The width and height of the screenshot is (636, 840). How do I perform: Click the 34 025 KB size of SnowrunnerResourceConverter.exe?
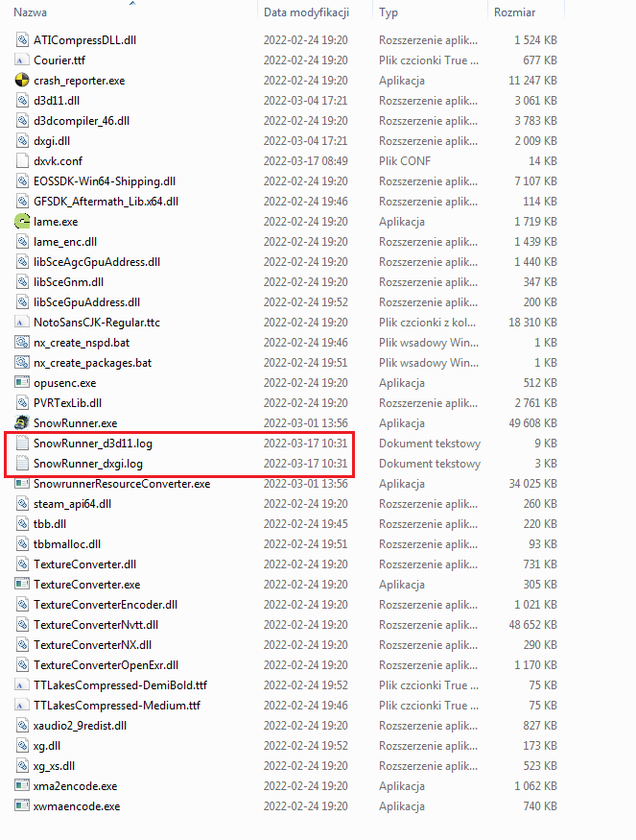point(532,483)
